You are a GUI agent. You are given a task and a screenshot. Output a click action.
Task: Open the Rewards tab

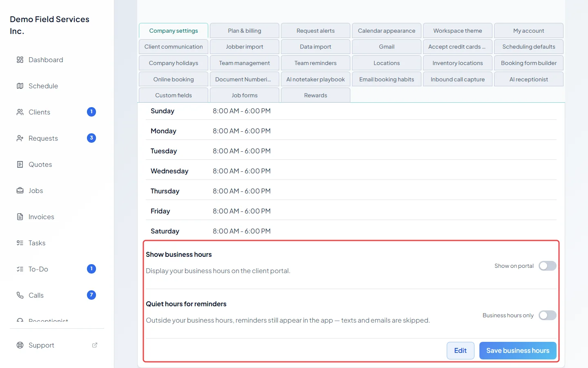coord(316,95)
